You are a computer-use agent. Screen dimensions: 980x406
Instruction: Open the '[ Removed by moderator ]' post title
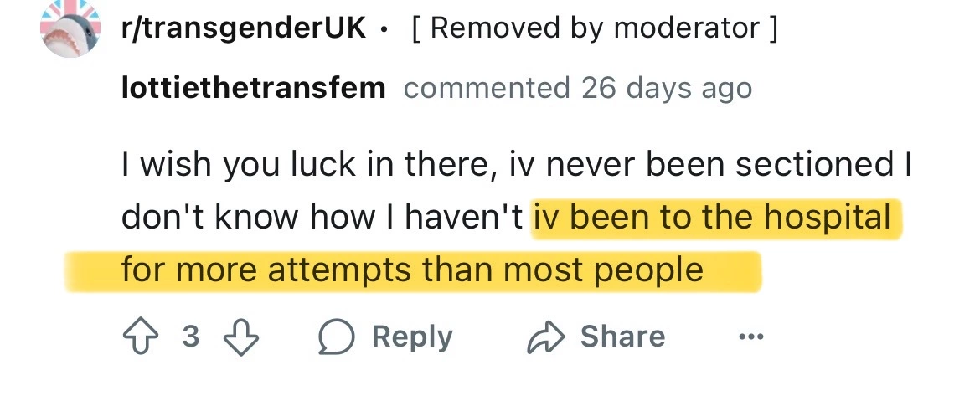595,28
